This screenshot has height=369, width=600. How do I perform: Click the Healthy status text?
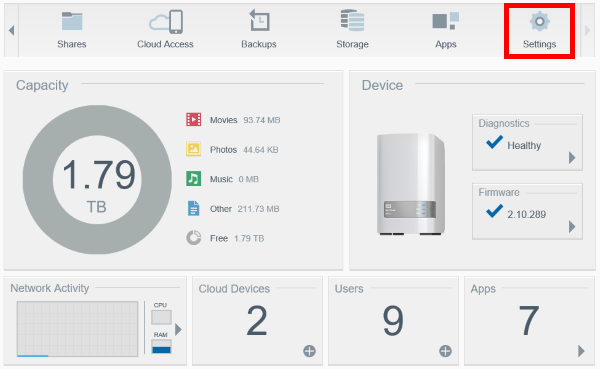(x=524, y=145)
